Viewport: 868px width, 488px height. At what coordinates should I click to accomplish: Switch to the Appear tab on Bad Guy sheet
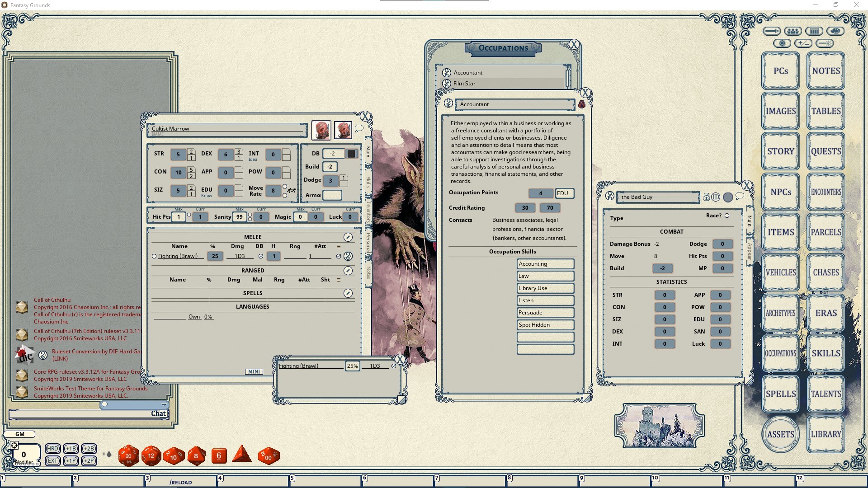pos(749,252)
